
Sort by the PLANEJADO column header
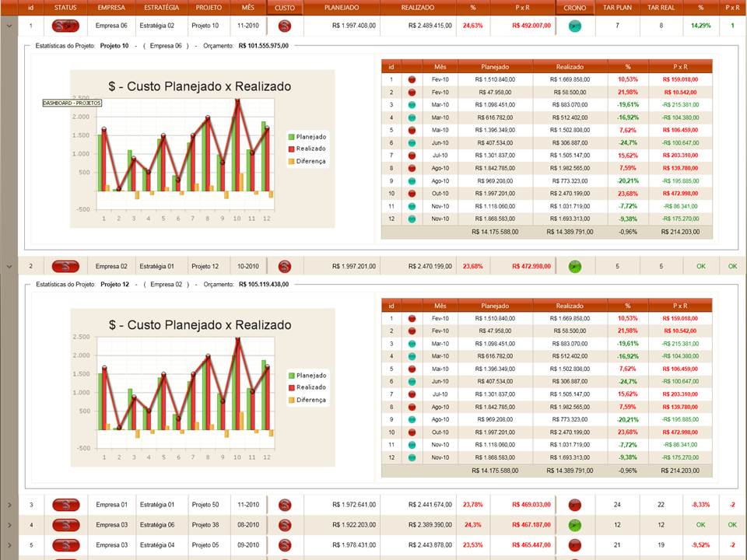342,8
